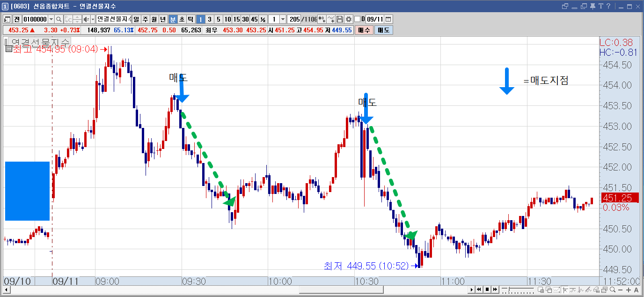
Task: Select the 일 (daily) chart period
Action: coord(136,19)
